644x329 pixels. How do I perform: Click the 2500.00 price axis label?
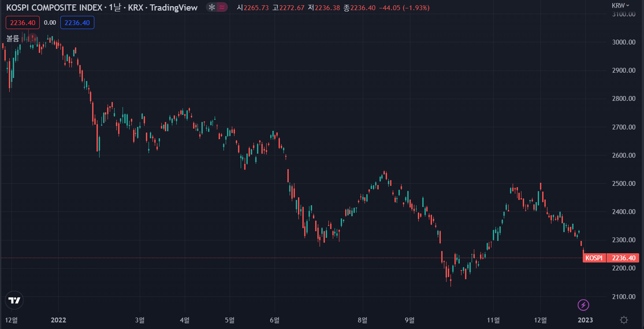point(623,184)
